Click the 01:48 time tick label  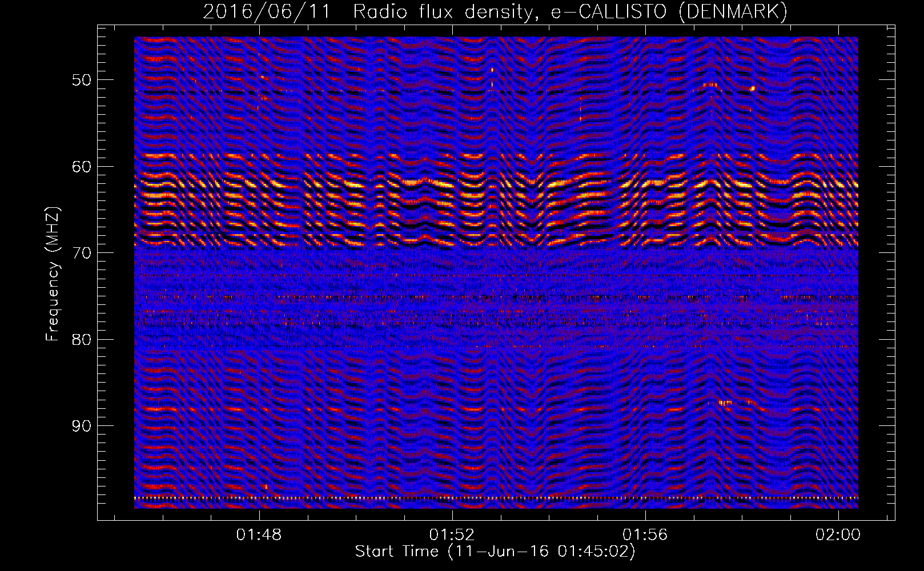(259, 535)
